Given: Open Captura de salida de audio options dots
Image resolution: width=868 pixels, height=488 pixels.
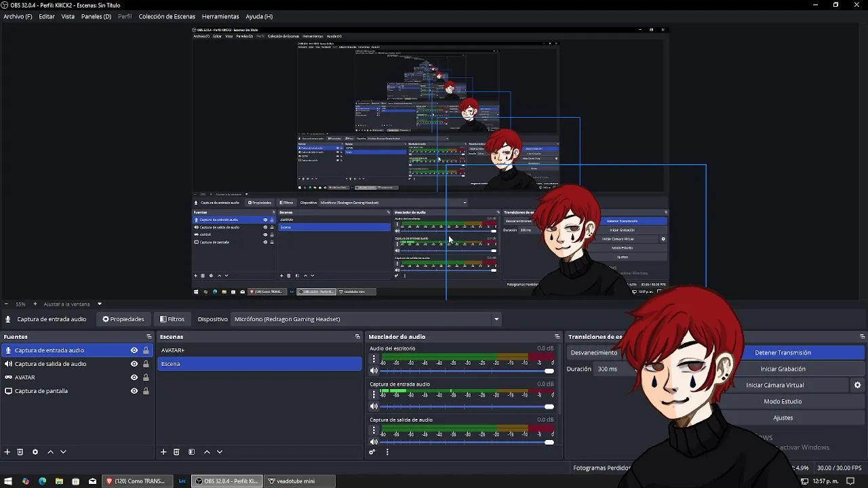Looking at the screenshot, I should 374,430.
